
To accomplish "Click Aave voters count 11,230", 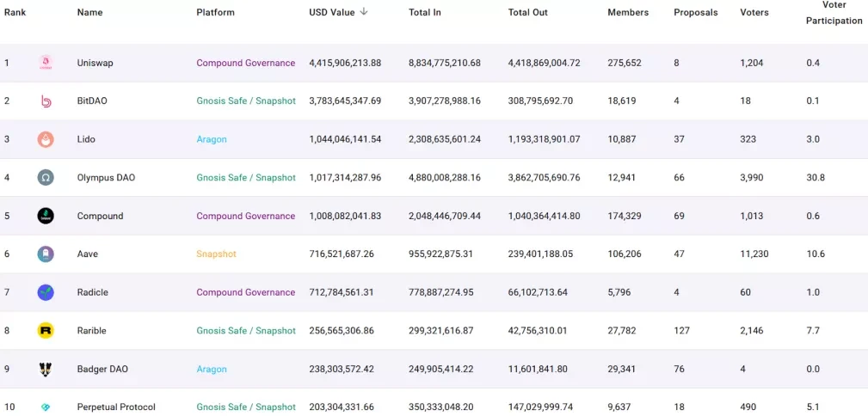I will tap(754, 254).
